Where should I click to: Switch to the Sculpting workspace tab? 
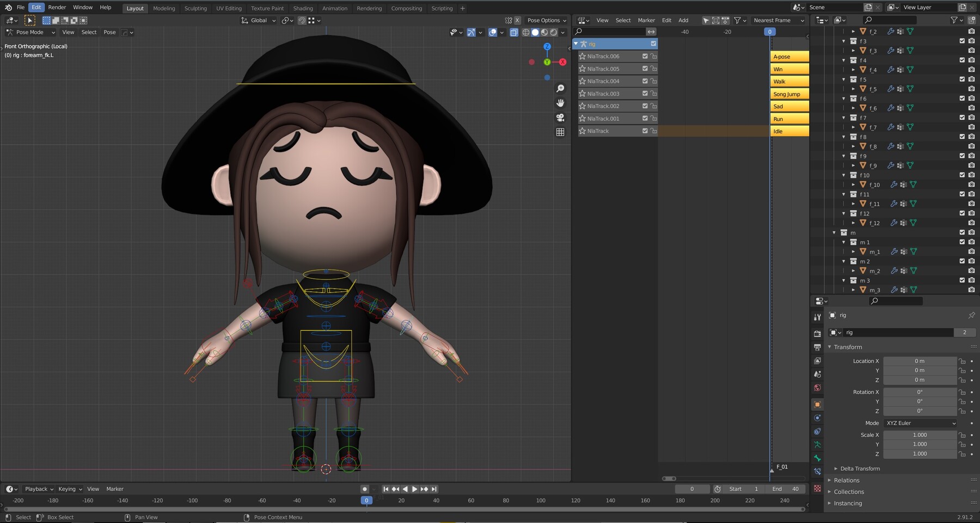(195, 8)
